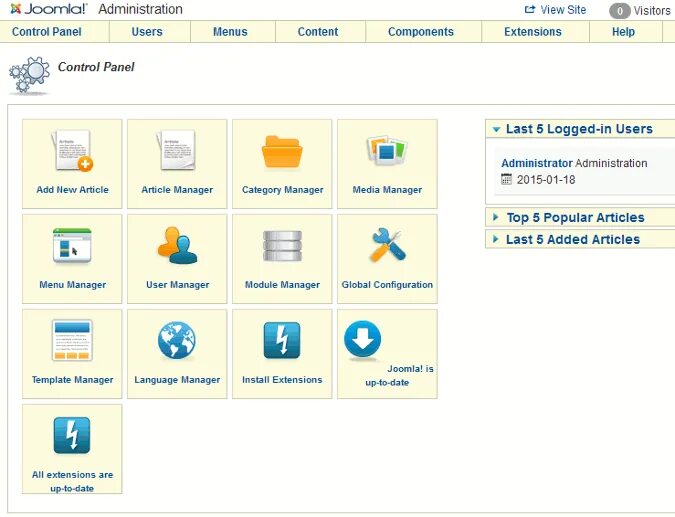Click the Language Manager text link
This screenshot has width=675, height=517.
[177, 380]
